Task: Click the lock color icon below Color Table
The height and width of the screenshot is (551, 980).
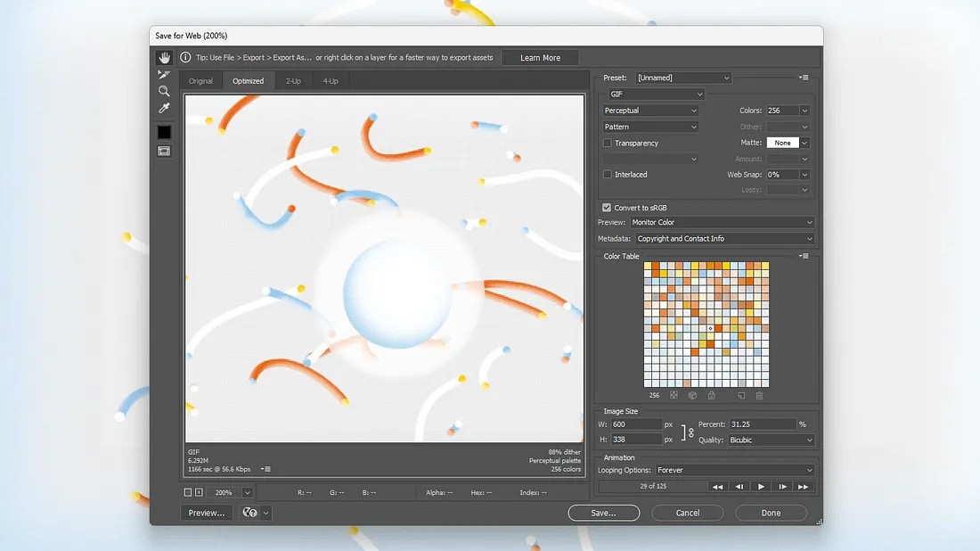Action: [x=711, y=395]
